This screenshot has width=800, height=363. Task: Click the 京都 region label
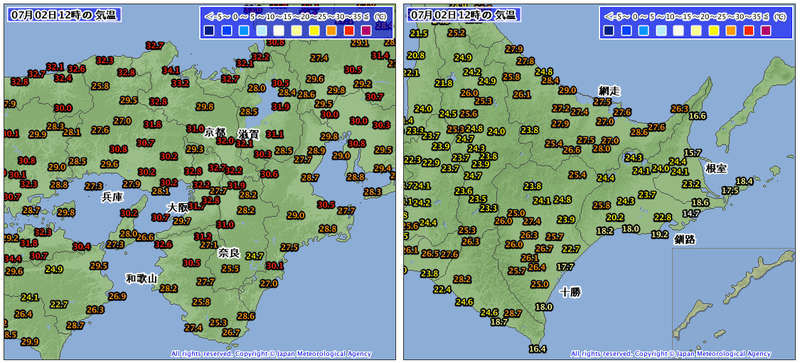[214, 133]
